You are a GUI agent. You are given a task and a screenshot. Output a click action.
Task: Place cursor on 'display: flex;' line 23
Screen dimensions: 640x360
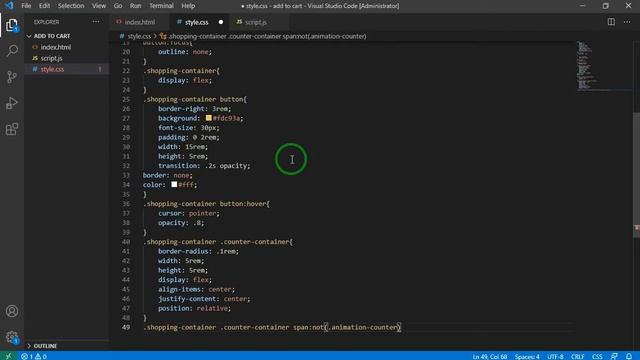click(185, 80)
